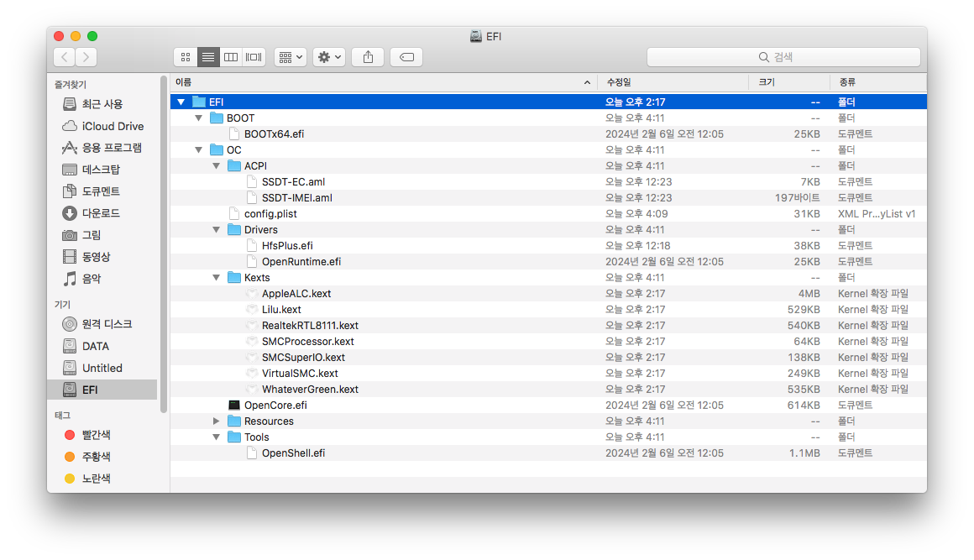Collapse the ACPI folder

(216, 165)
